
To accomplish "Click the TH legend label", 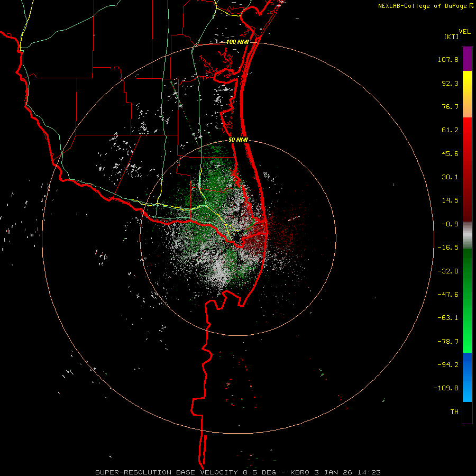I will pyautogui.click(x=454, y=412).
